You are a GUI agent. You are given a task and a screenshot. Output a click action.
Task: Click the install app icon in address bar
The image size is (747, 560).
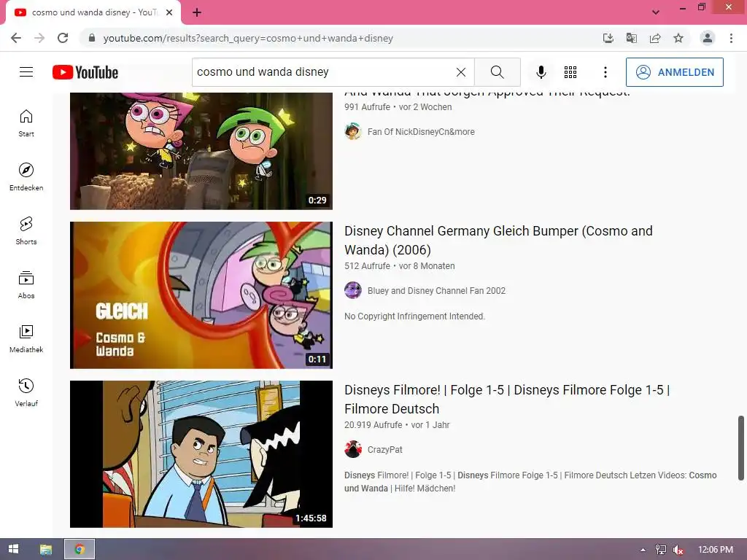608,38
